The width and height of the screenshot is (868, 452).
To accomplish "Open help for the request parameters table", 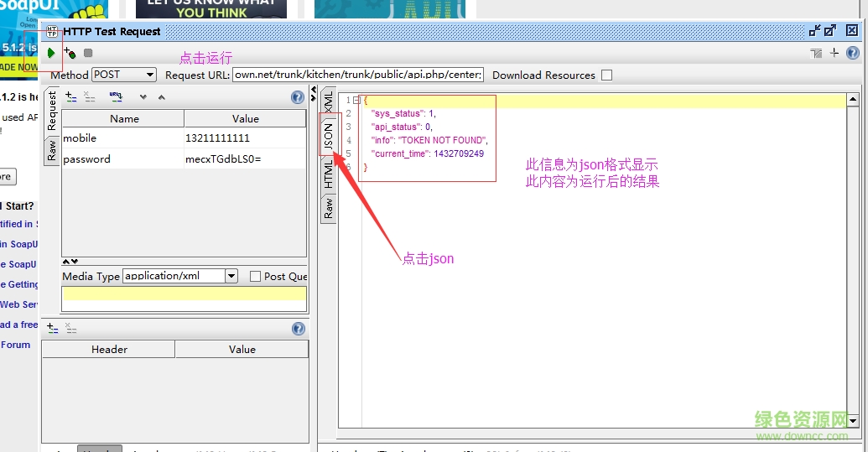I will (x=297, y=97).
